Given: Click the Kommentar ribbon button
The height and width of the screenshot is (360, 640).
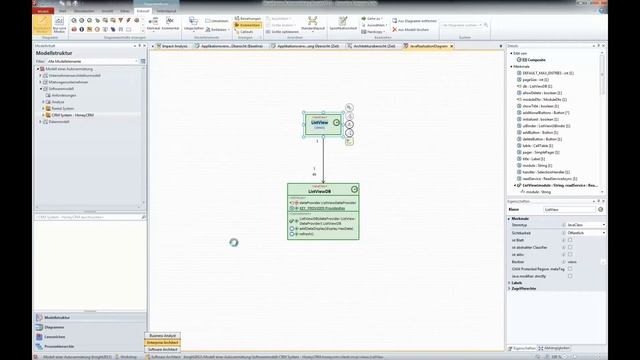Looking at the screenshot, I should tap(170, 24).
